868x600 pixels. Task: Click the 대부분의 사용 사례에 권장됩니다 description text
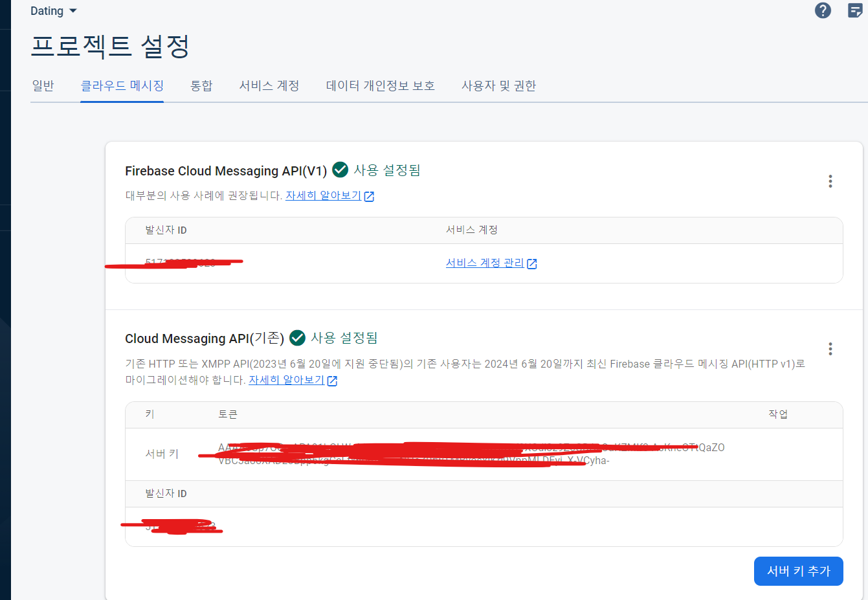(x=204, y=195)
